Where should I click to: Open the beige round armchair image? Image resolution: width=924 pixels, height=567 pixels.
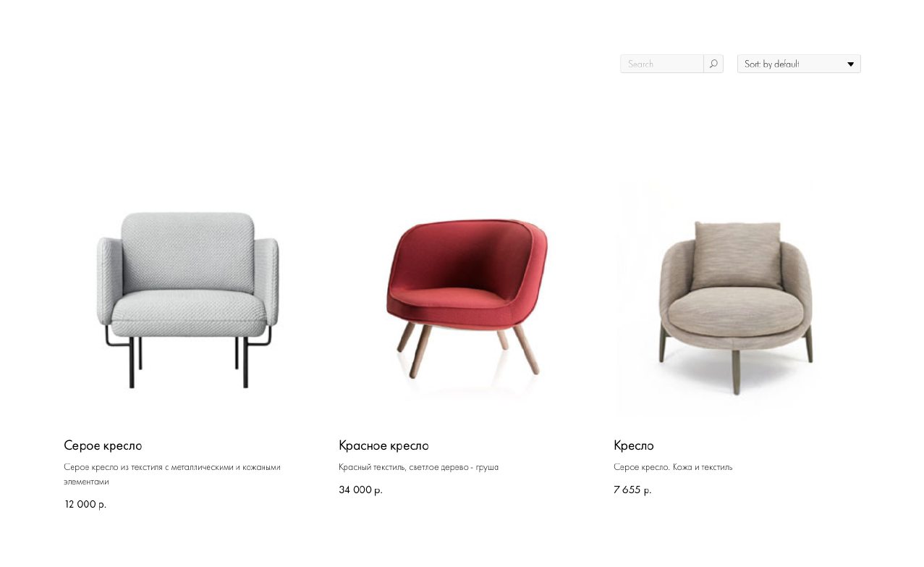coord(737,300)
